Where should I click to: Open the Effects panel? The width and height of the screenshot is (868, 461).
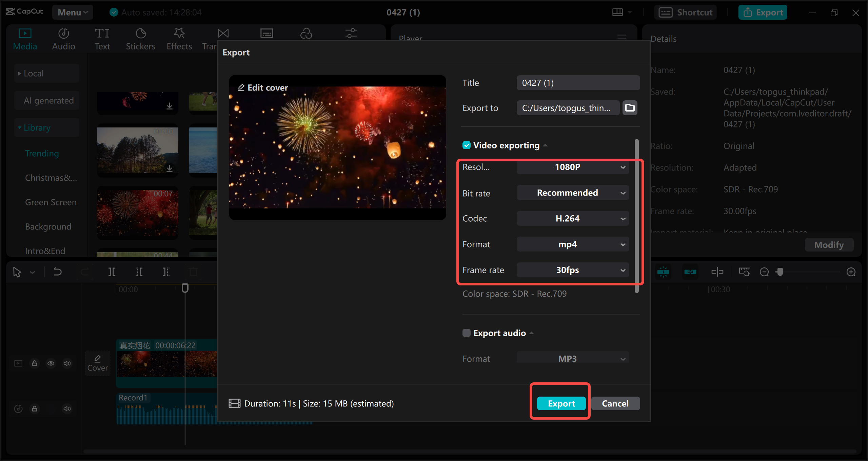[179, 38]
